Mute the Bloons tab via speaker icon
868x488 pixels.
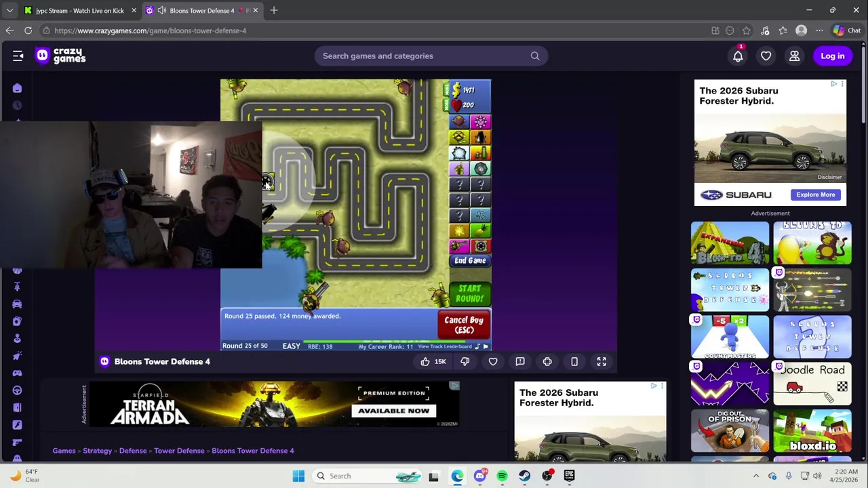pos(161,11)
